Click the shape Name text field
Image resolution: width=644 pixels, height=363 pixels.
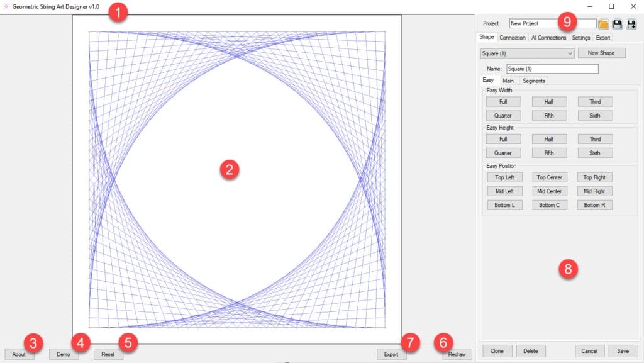click(x=552, y=69)
